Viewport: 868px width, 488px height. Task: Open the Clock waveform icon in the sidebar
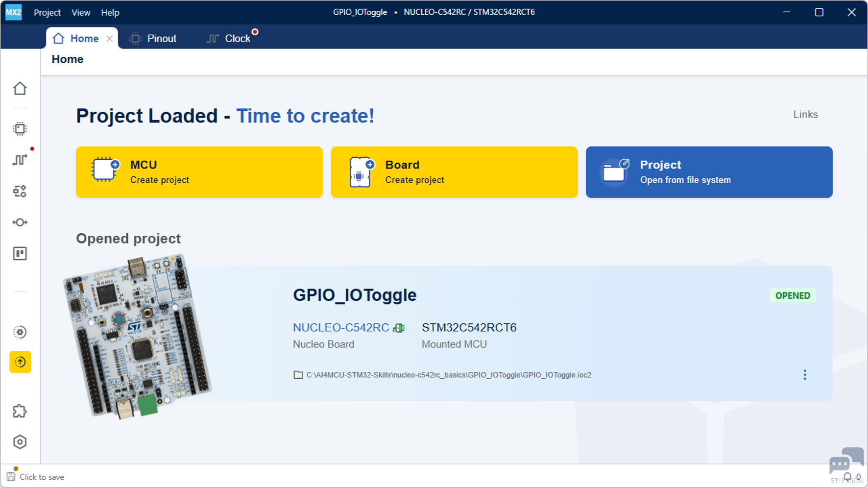pyautogui.click(x=20, y=160)
